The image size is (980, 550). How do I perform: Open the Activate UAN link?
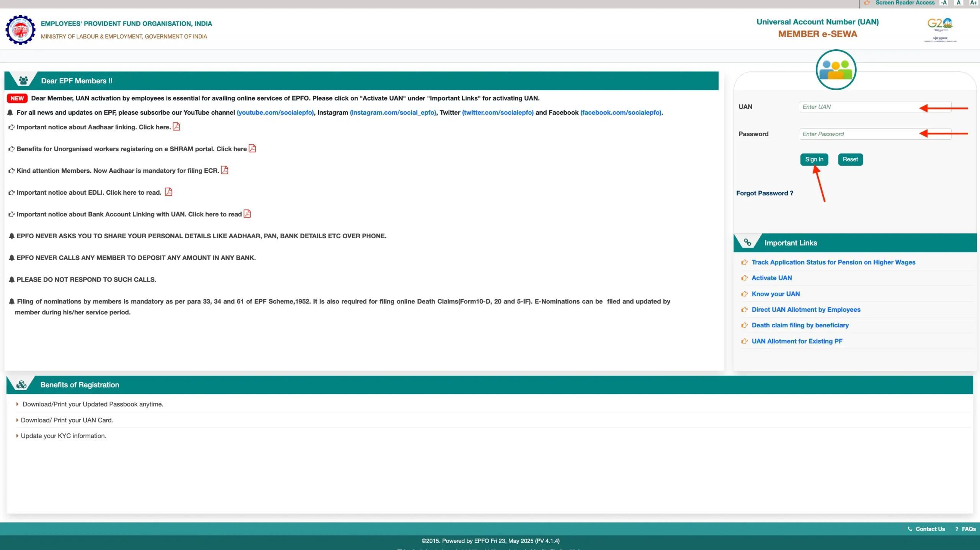[x=771, y=278]
